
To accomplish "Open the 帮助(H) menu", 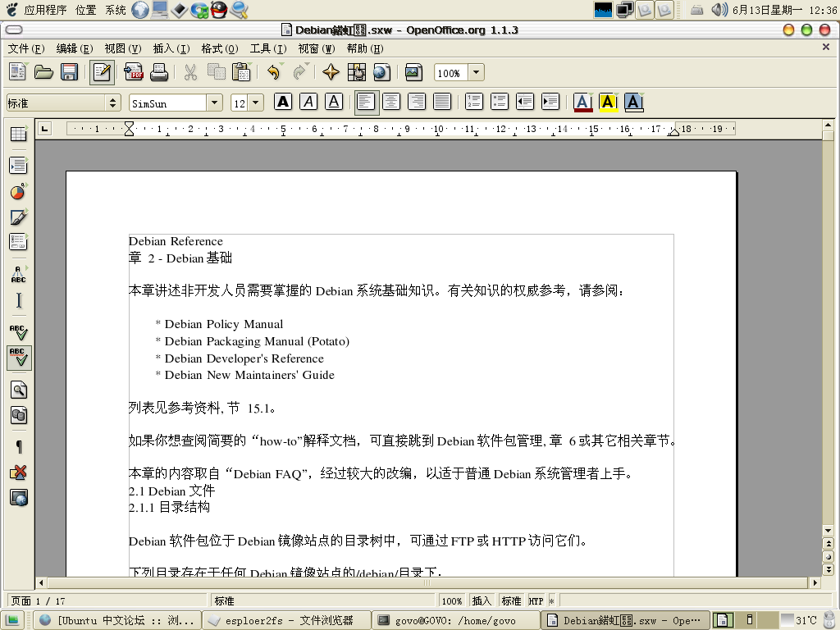I will 365,48.
